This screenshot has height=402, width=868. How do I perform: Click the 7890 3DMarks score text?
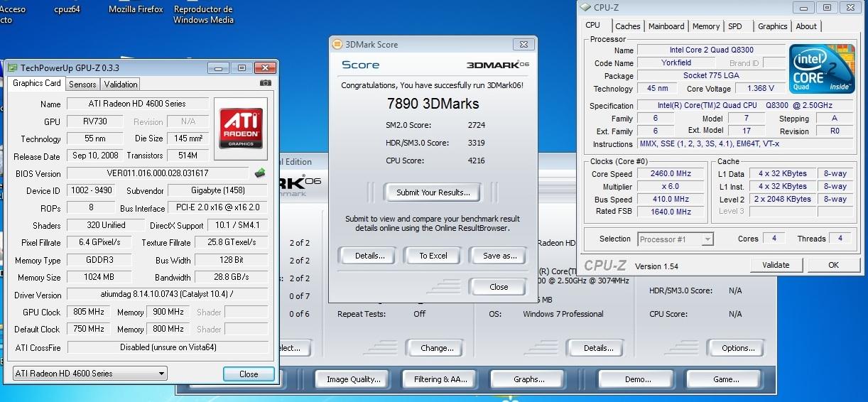coord(433,104)
